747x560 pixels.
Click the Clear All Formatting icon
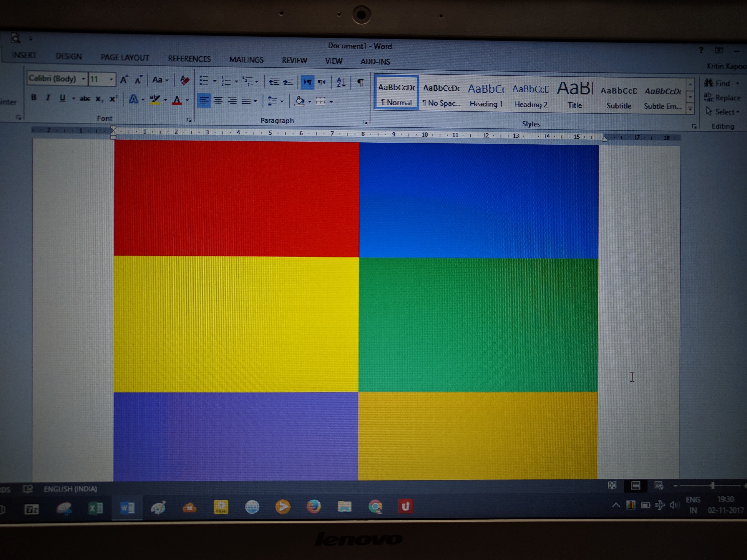pyautogui.click(x=184, y=80)
